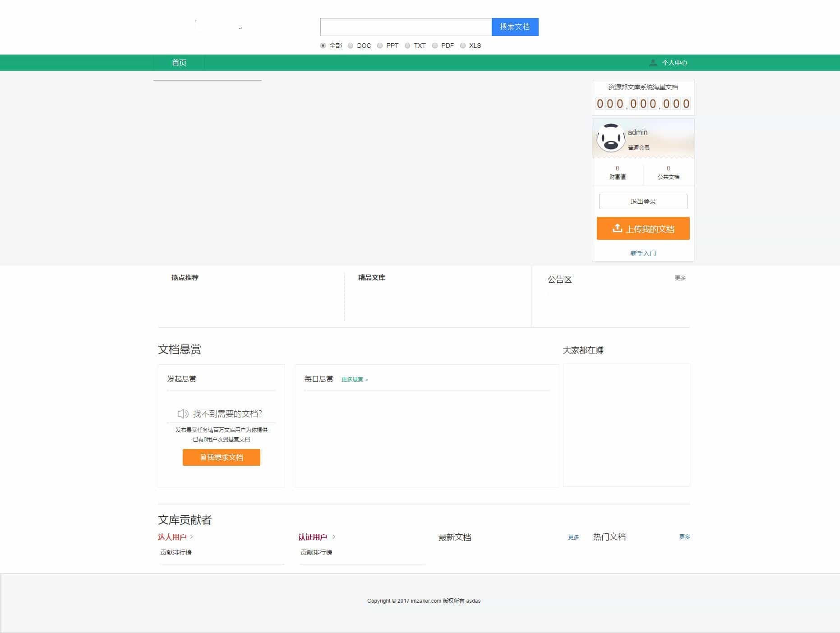The image size is (840, 633).
Task: Click the 发起悬赏 heading
Action: [x=182, y=379]
